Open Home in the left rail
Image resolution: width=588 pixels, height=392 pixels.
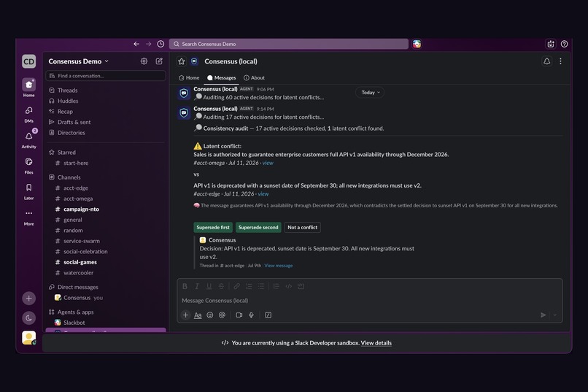tap(29, 88)
